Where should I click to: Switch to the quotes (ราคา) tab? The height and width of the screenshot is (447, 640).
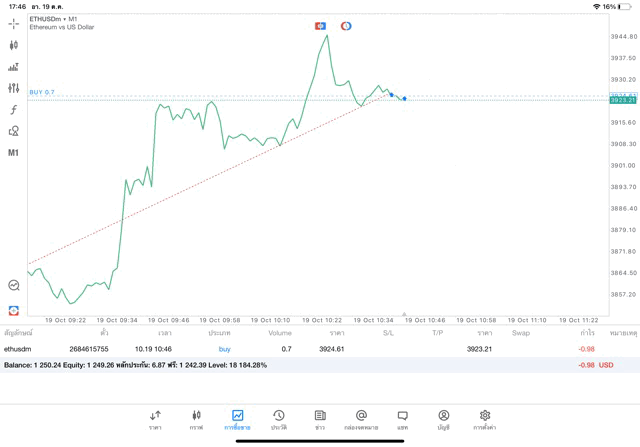(x=155, y=419)
